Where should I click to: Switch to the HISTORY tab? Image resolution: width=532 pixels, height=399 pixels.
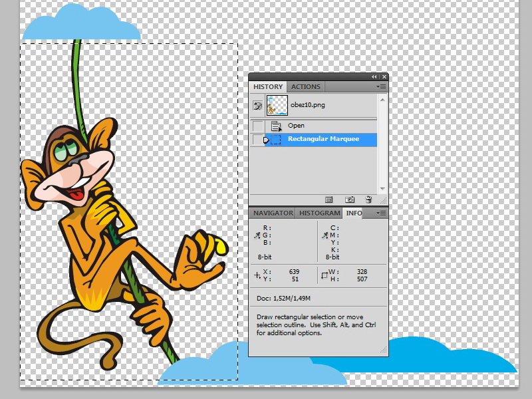[x=268, y=86]
